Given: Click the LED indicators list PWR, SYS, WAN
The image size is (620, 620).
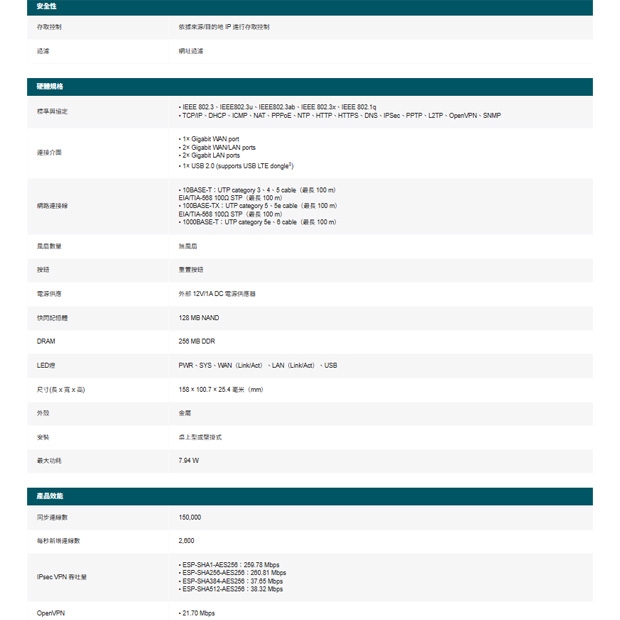Looking at the screenshot, I should click(x=257, y=366).
